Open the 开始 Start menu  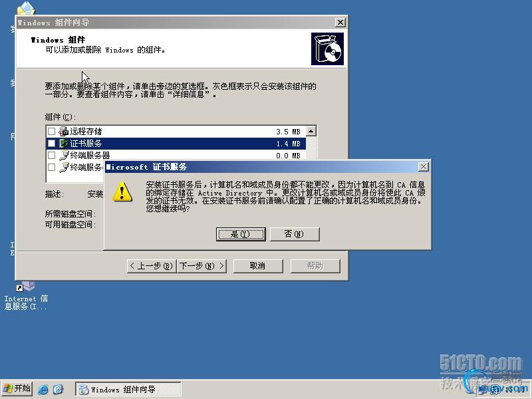pos(17,388)
